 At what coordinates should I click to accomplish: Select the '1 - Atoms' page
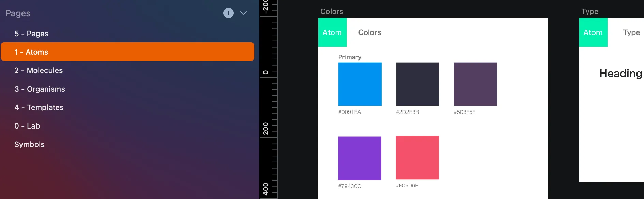coord(31,52)
